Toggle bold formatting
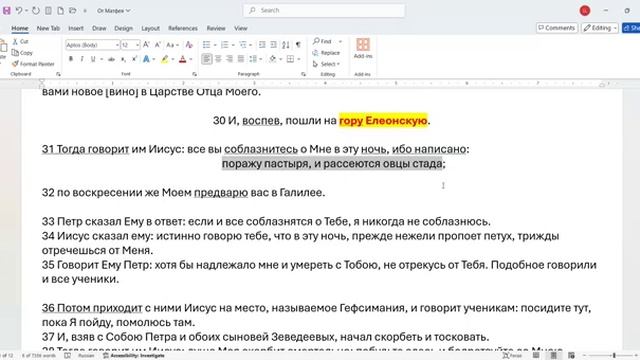The image size is (640, 360). [71, 59]
